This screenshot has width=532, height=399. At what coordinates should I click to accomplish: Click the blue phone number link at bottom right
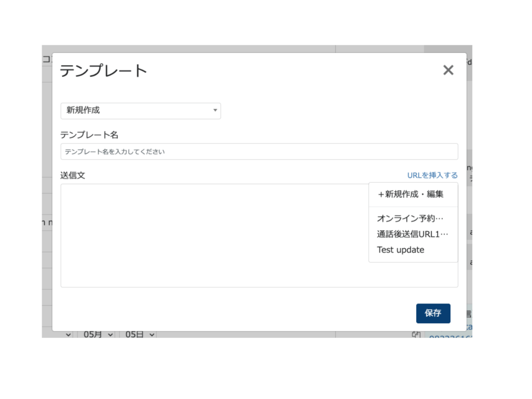(449, 336)
